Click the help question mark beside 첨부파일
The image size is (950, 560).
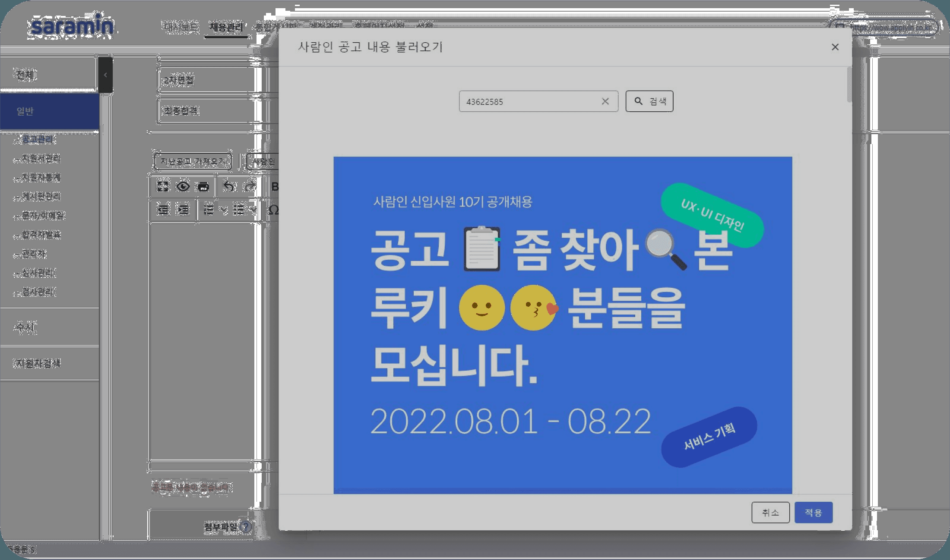tap(246, 527)
